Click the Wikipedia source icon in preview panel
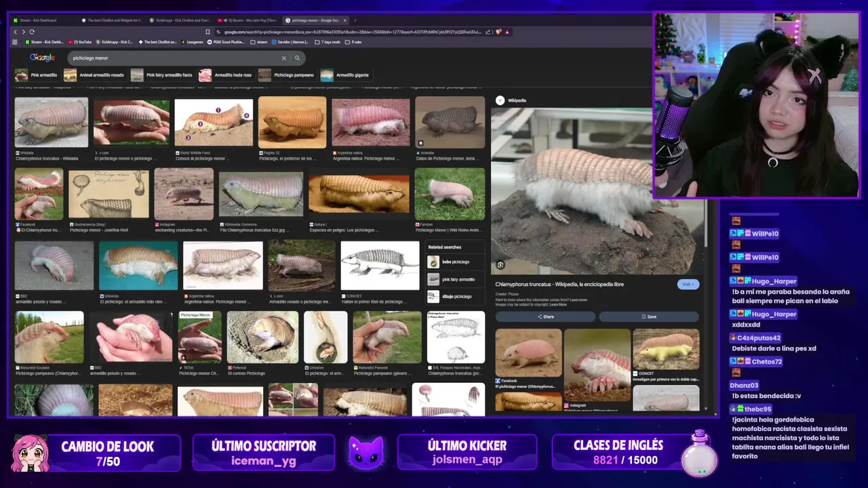The width and height of the screenshot is (868, 488). click(x=500, y=100)
